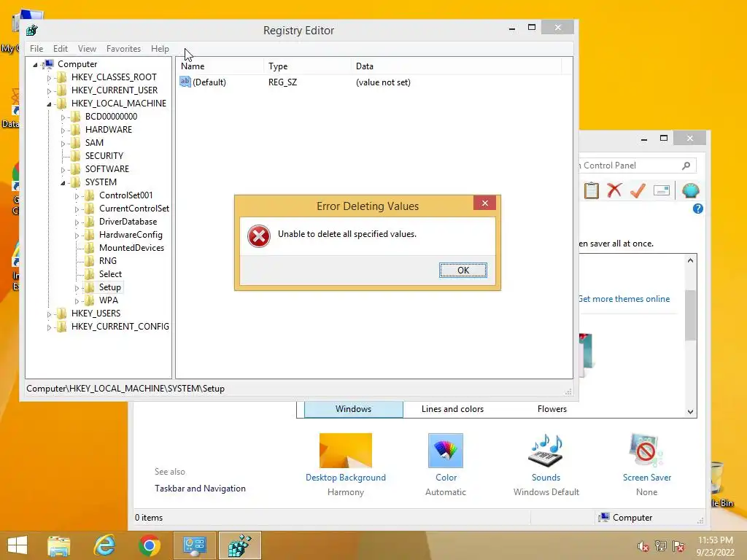Viewport: 747px width, 560px height.
Task: Open the View menu in Registry Editor
Action: point(87,49)
